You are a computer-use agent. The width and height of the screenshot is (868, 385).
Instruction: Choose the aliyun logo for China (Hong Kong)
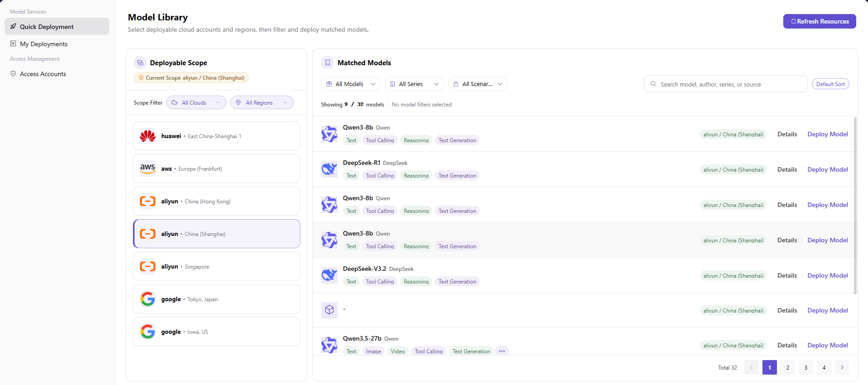pyautogui.click(x=148, y=201)
